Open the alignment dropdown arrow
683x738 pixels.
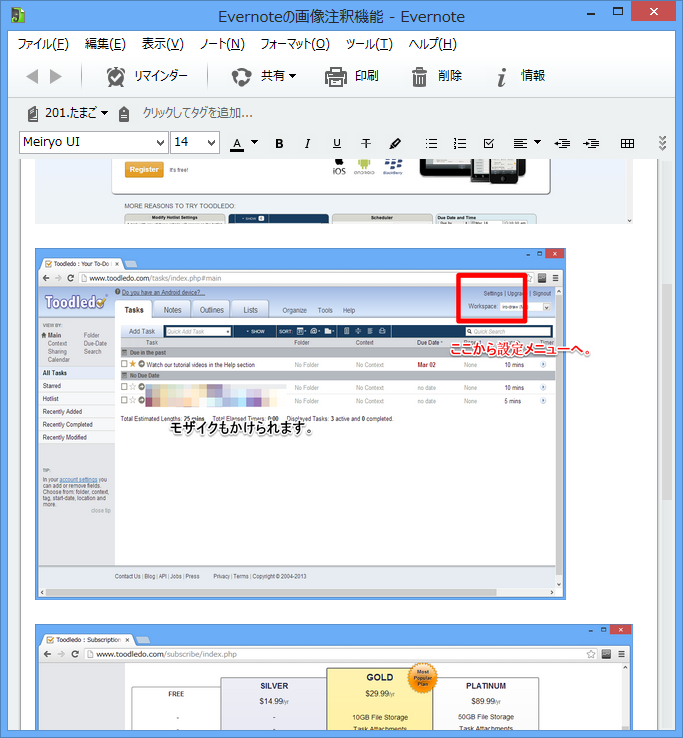coord(538,142)
